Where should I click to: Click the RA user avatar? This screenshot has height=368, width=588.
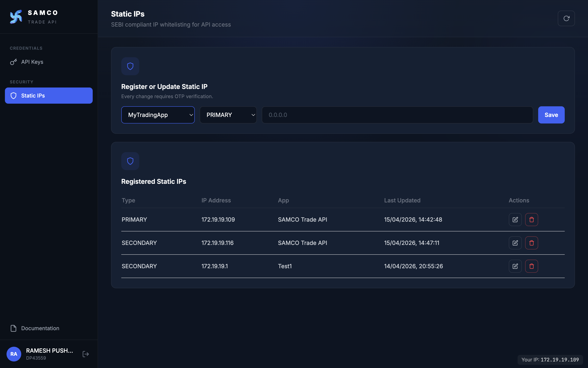(x=14, y=354)
